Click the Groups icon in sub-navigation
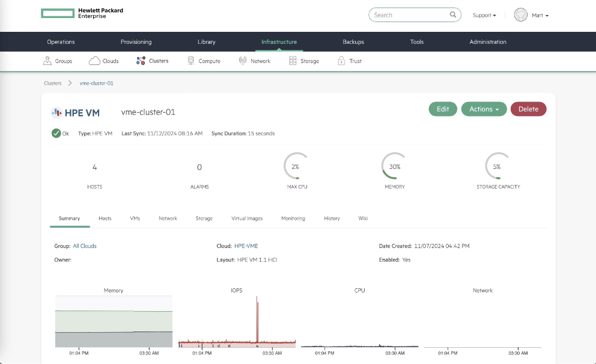 (47, 61)
